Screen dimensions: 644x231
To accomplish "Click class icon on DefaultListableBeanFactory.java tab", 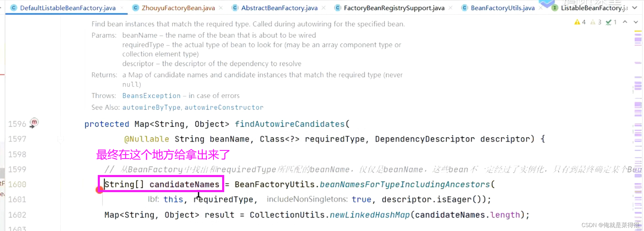I will [x=14, y=8].
